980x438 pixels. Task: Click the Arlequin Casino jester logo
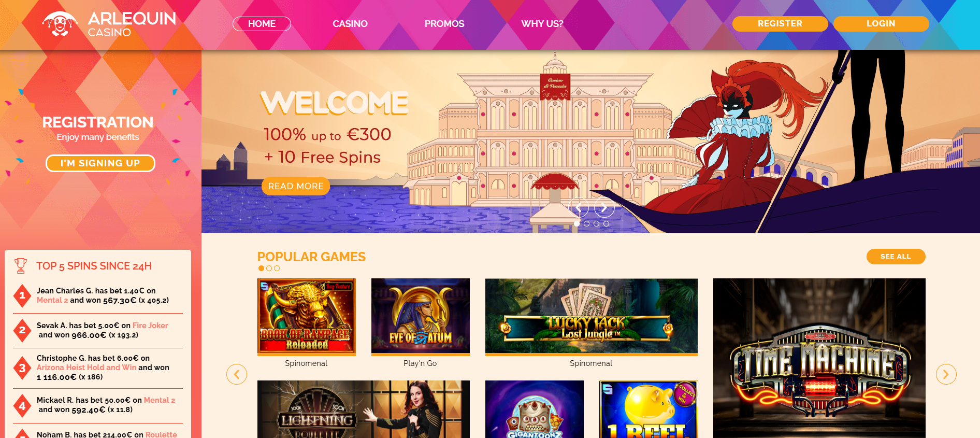click(60, 24)
